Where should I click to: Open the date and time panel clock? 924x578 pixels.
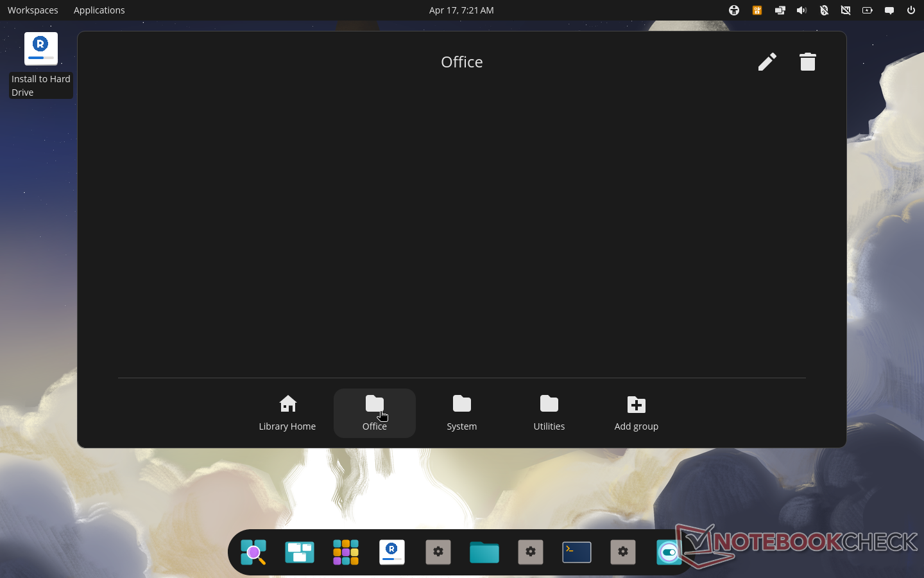point(461,10)
